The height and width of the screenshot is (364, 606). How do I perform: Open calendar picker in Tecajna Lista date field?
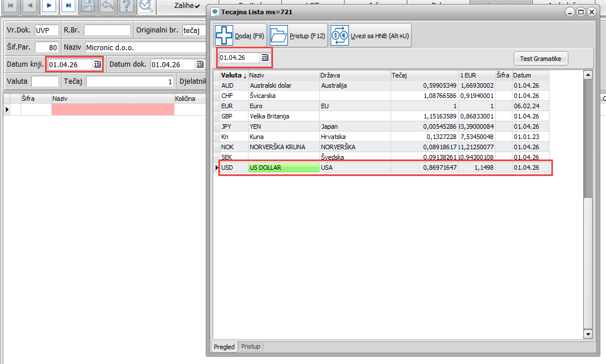click(265, 58)
